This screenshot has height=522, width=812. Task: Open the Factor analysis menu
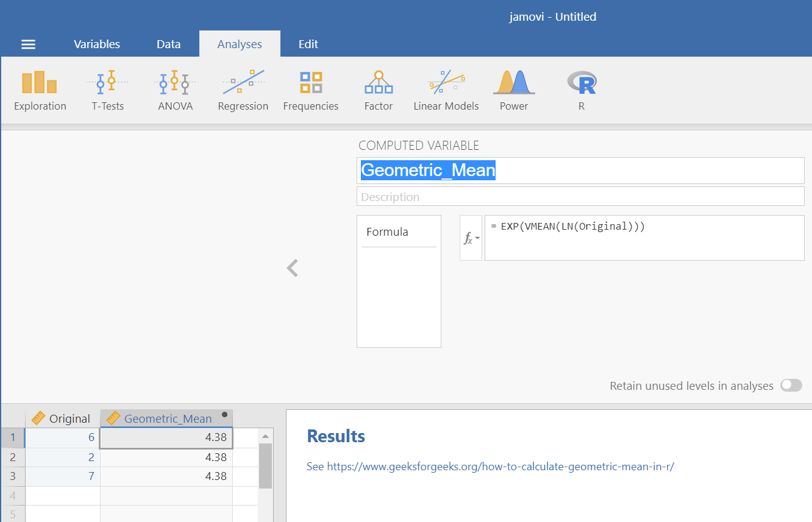[x=378, y=91]
